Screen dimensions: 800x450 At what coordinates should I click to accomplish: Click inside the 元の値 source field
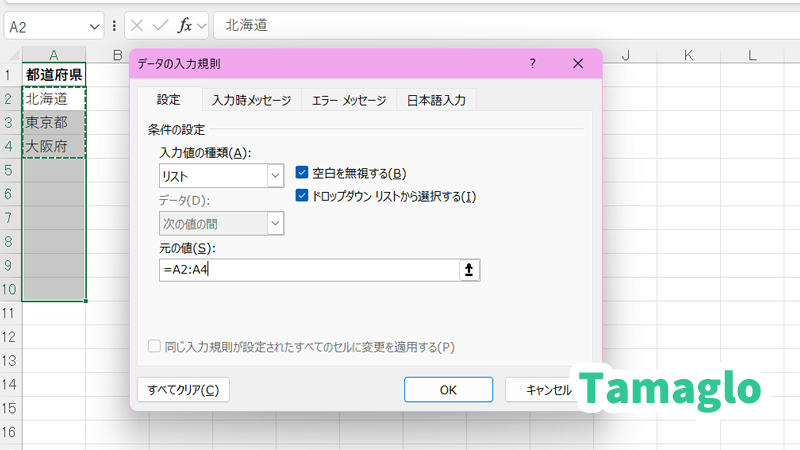308,270
